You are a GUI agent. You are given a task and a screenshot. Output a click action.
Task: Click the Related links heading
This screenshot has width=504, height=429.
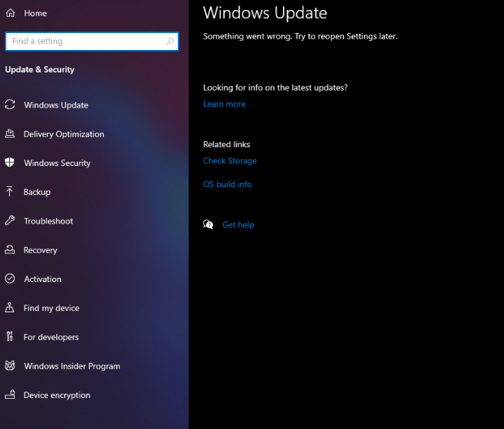227,144
